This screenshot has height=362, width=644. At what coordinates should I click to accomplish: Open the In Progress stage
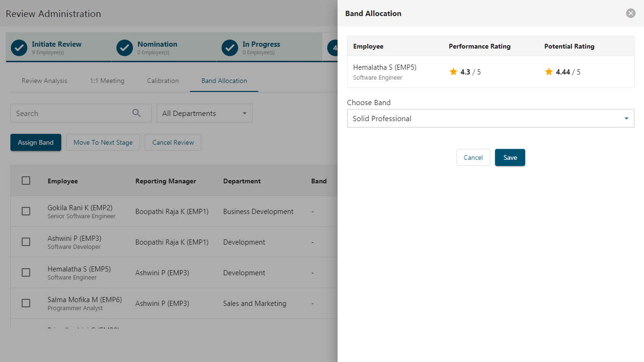click(x=270, y=47)
